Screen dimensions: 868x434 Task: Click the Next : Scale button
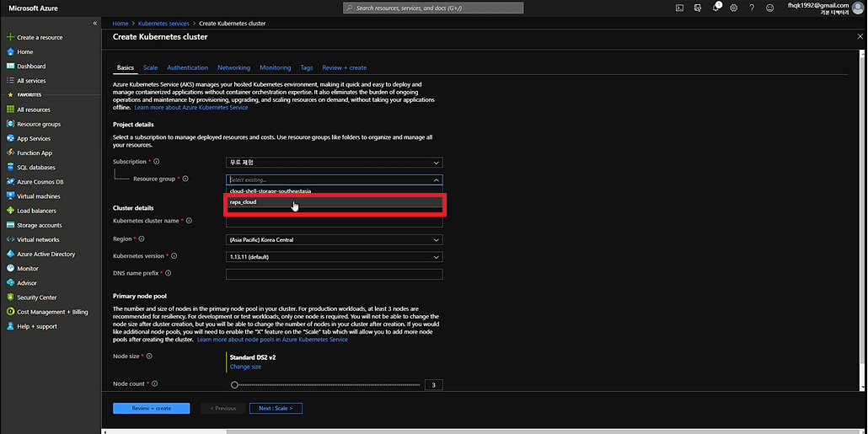(x=276, y=408)
